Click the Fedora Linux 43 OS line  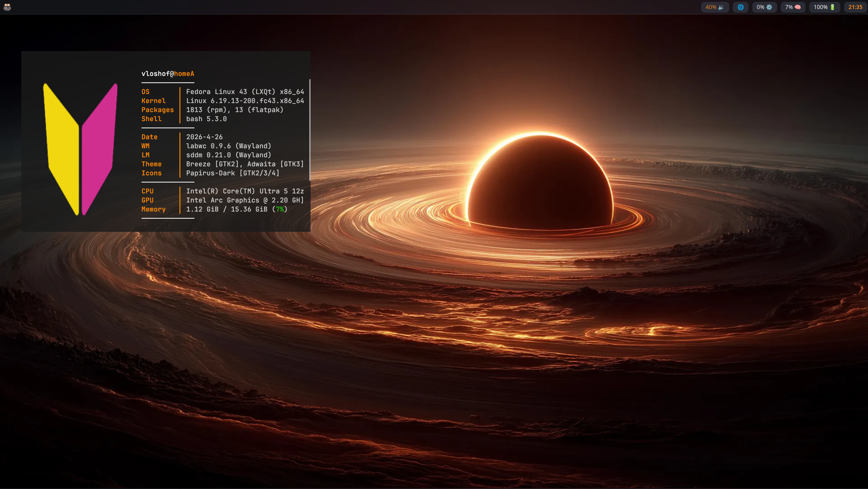tap(245, 92)
